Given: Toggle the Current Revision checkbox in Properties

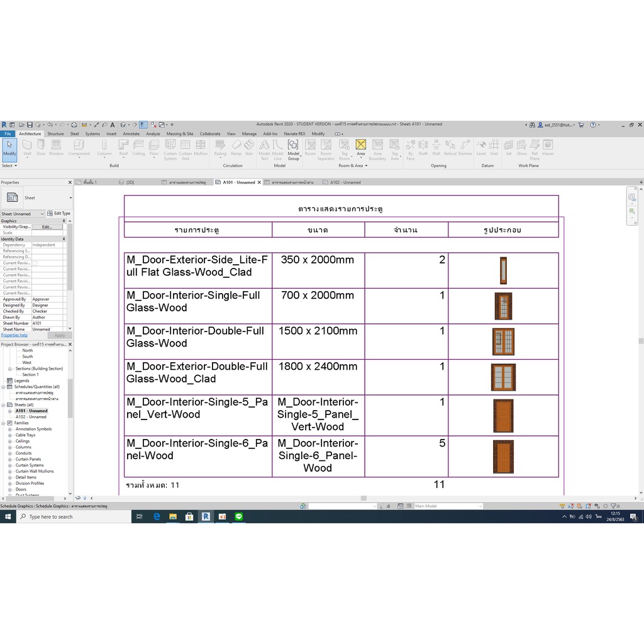Looking at the screenshot, I should 35,264.
